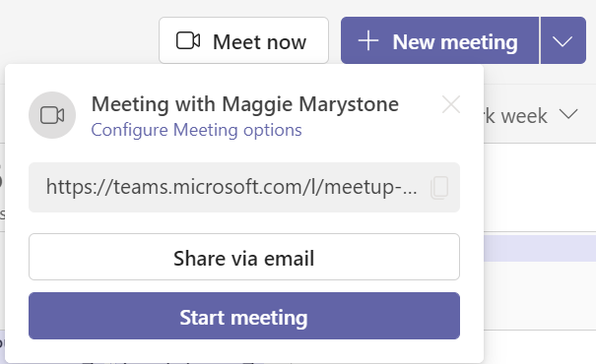
Task: Open Configure Meeting options link
Action: (196, 130)
